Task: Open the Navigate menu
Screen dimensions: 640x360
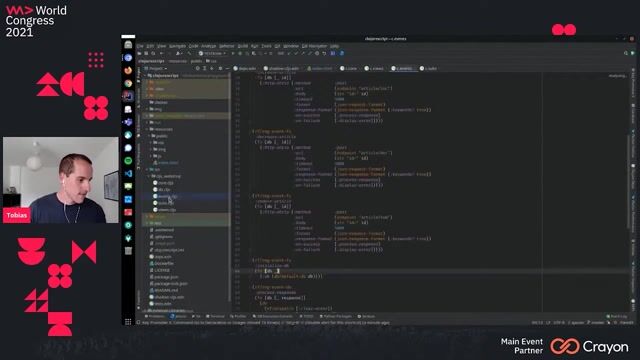Action: coord(177,46)
